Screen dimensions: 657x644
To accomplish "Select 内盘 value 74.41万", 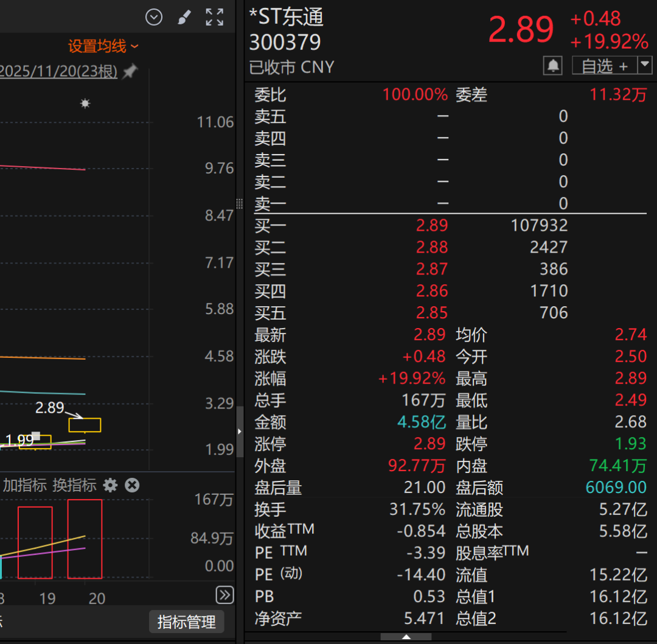I will [618, 466].
